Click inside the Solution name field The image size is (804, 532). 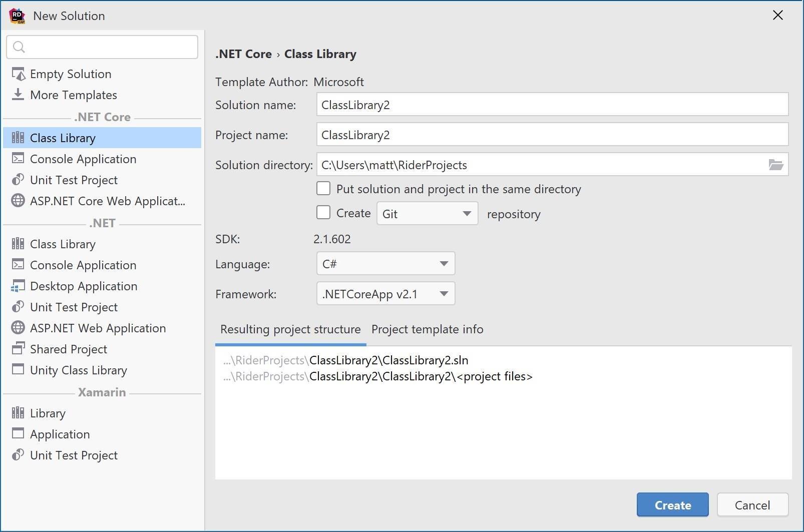[x=551, y=105]
